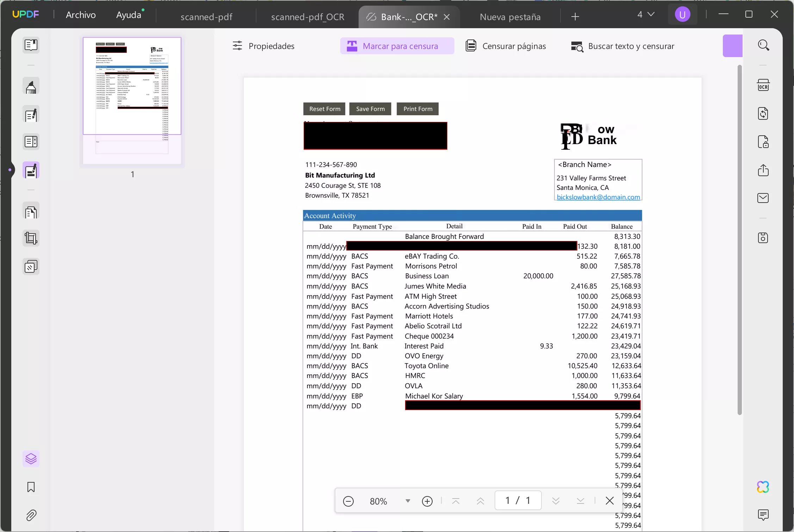Open the bickslowbank@domain.com email link
Viewport: 794px width, 532px height.
(598, 197)
